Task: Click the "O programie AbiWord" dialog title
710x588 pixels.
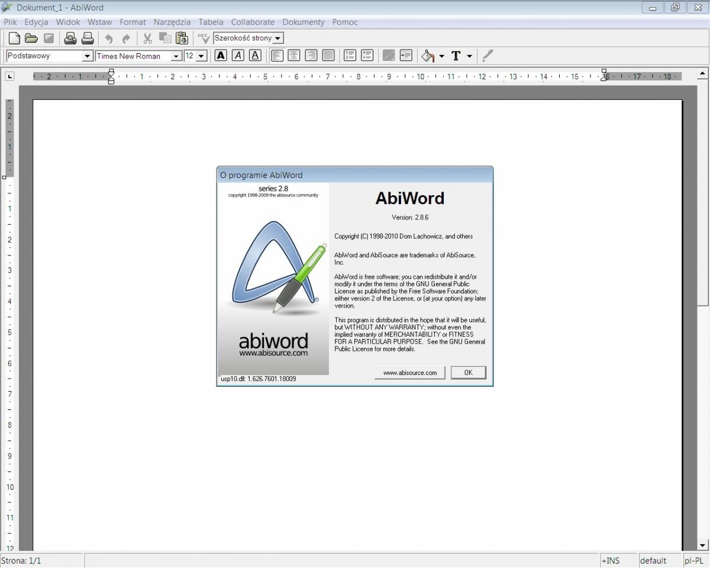Action: click(261, 175)
